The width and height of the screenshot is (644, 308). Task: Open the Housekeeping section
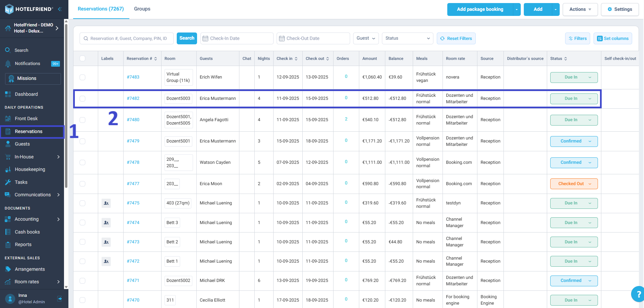(29, 169)
